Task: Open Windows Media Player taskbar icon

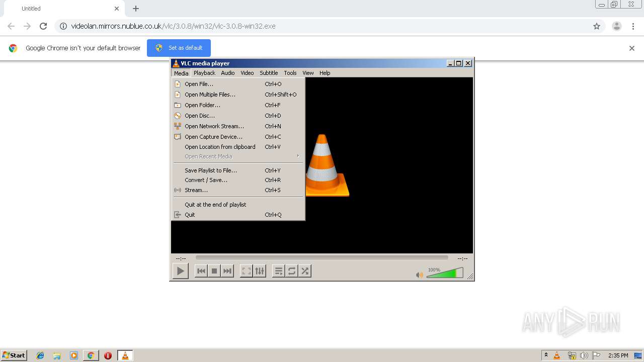Action: click(74, 355)
